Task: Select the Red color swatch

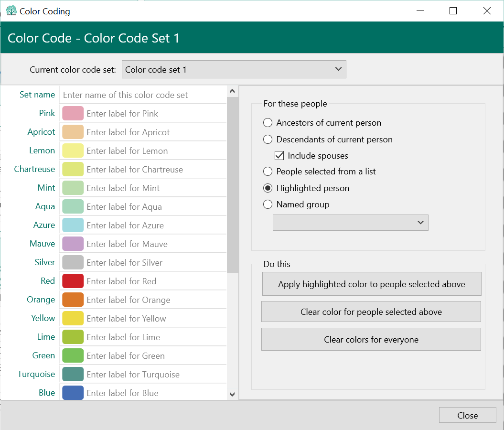Action: point(73,281)
